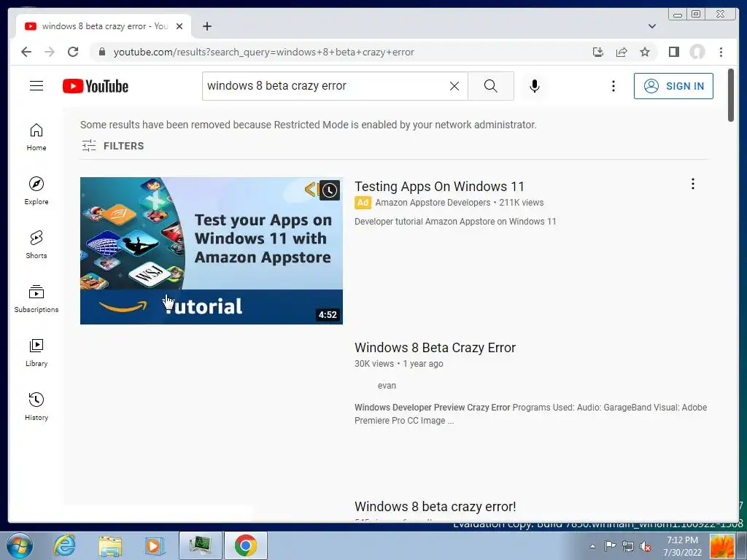Open Explore in the sidebar

[36, 191]
